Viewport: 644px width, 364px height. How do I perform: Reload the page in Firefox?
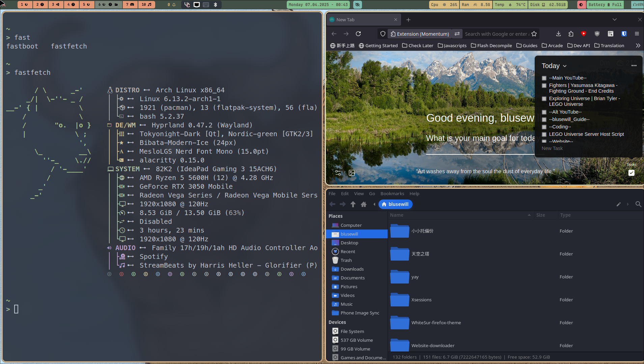click(x=358, y=34)
